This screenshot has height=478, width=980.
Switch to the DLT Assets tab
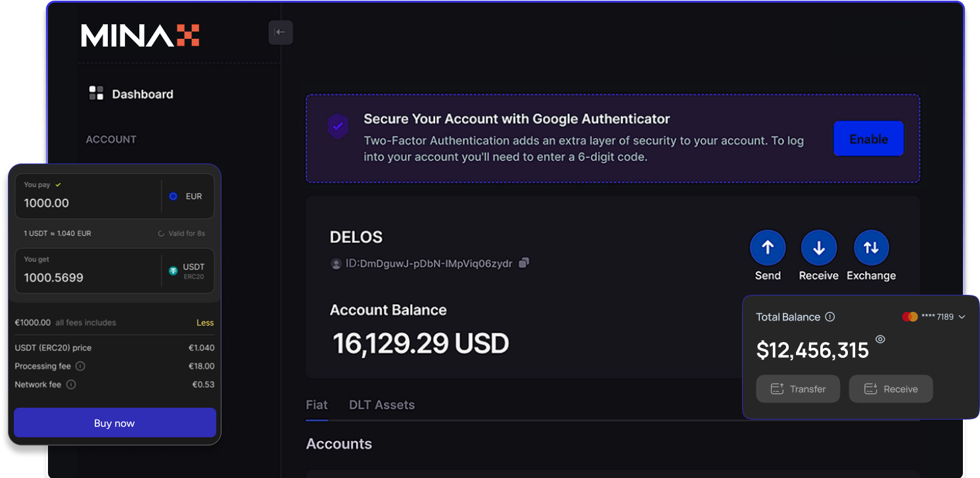click(x=382, y=405)
